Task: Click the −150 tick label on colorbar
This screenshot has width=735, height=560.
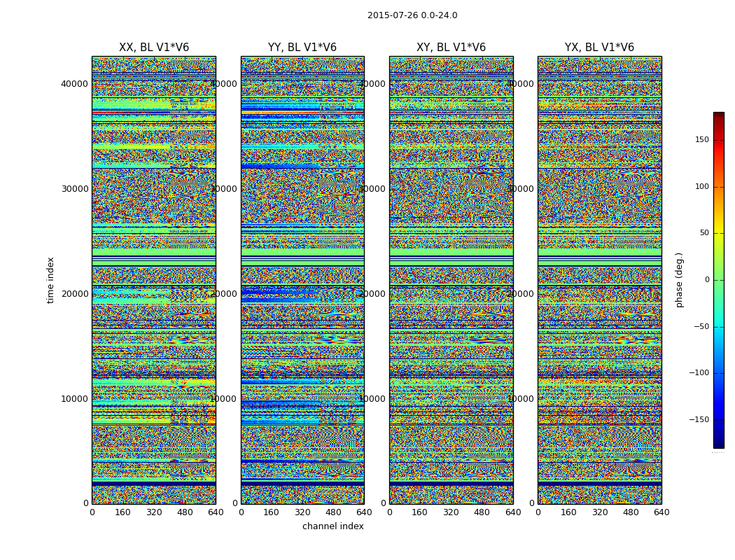Action: point(699,419)
